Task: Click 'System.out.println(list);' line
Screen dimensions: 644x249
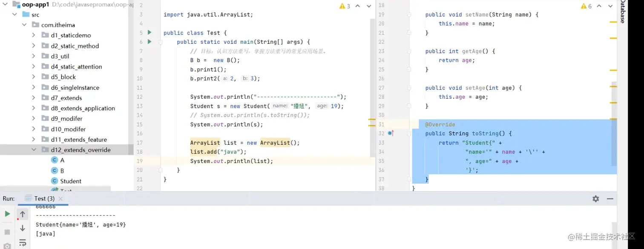Action: tap(232, 161)
